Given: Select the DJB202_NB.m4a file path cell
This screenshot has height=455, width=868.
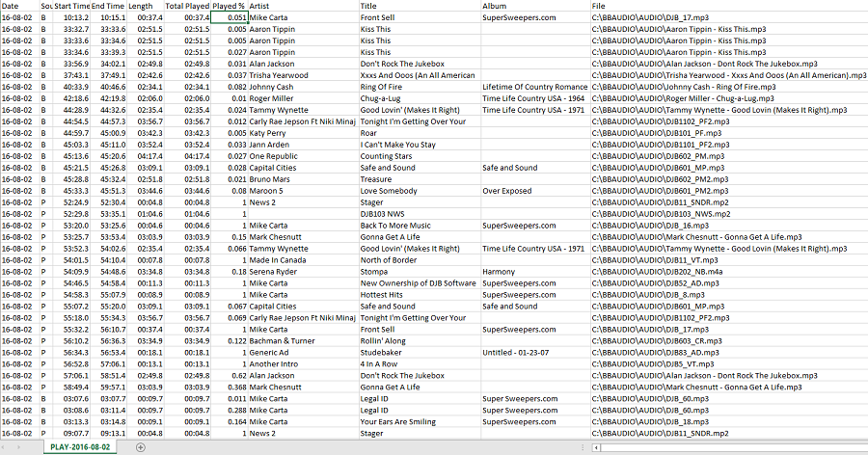Looking at the screenshot, I should pos(729,272).
